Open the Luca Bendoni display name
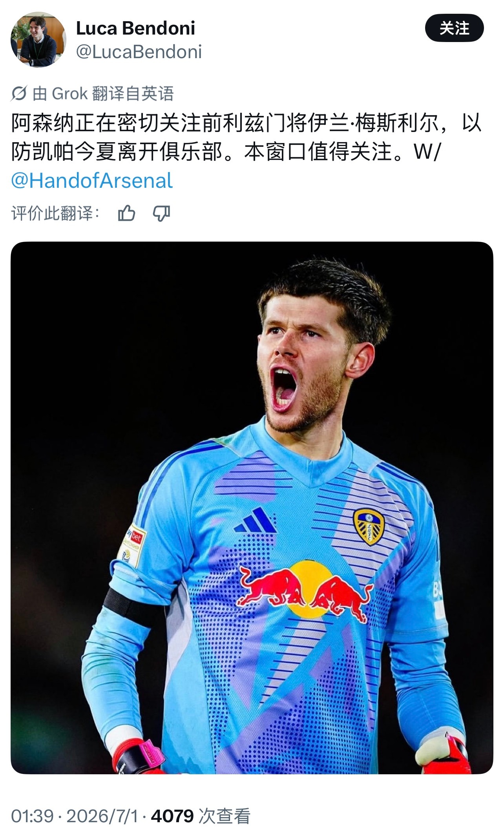504x834 pixels. pyautogui.click(x=135, y=28)
